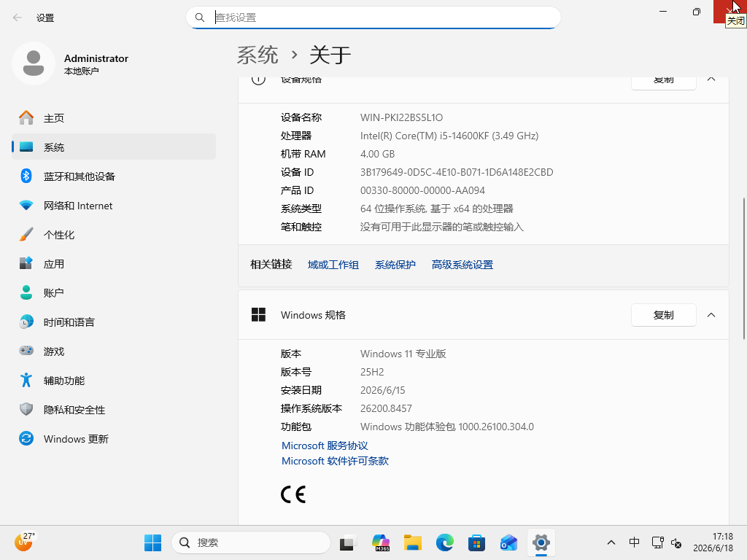Click 系统 in the breadcrumb title
The height and width of the screenshot is (560, 747).
[x=258, y=55]
